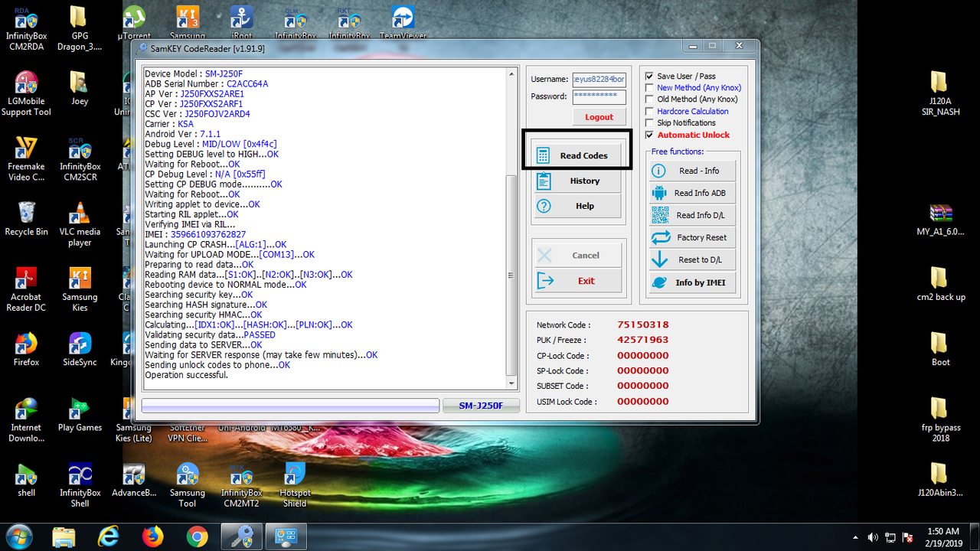Open Samsung Tool desktop icon

(188, 485)
